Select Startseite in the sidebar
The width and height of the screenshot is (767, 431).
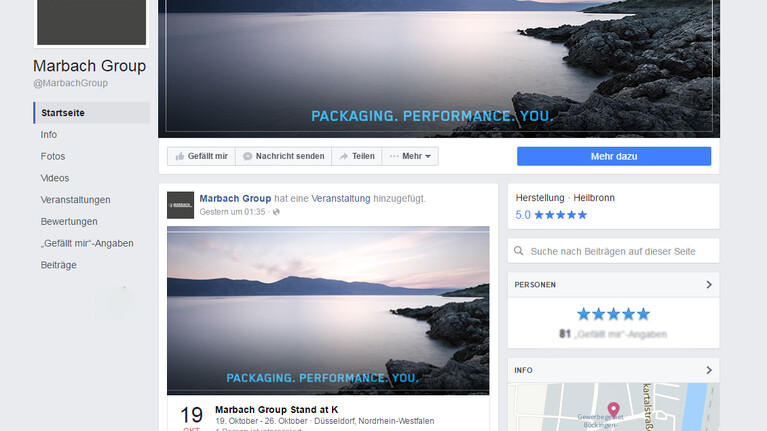[91, 113]
